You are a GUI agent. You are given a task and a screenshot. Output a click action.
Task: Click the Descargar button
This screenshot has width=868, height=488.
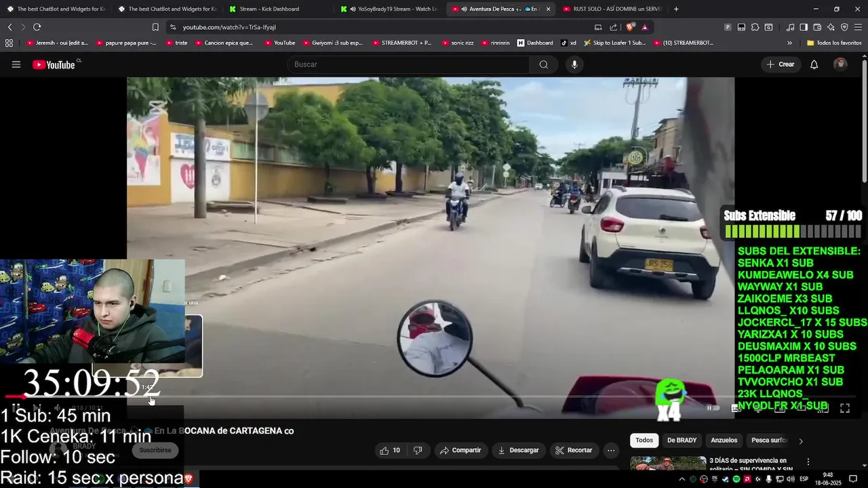point(518,450)
